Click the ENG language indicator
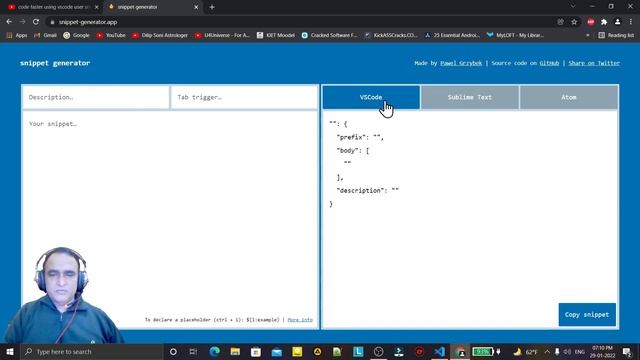 580,351
